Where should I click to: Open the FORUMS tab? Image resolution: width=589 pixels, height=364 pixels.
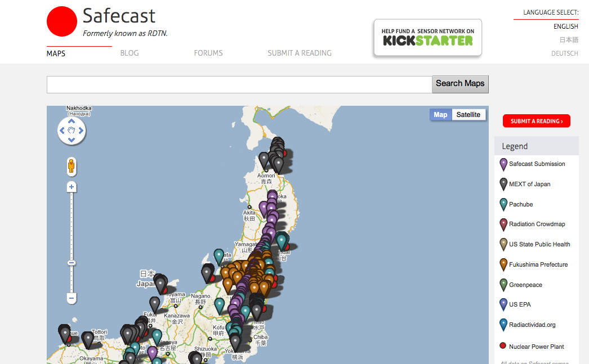208,53
